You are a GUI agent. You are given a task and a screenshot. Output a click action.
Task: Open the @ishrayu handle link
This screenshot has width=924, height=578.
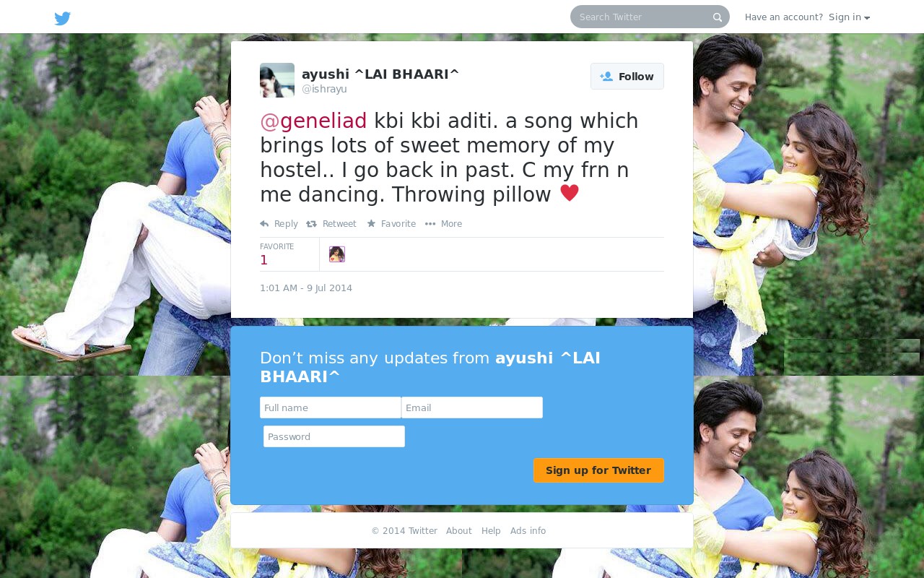coord(324,89)
